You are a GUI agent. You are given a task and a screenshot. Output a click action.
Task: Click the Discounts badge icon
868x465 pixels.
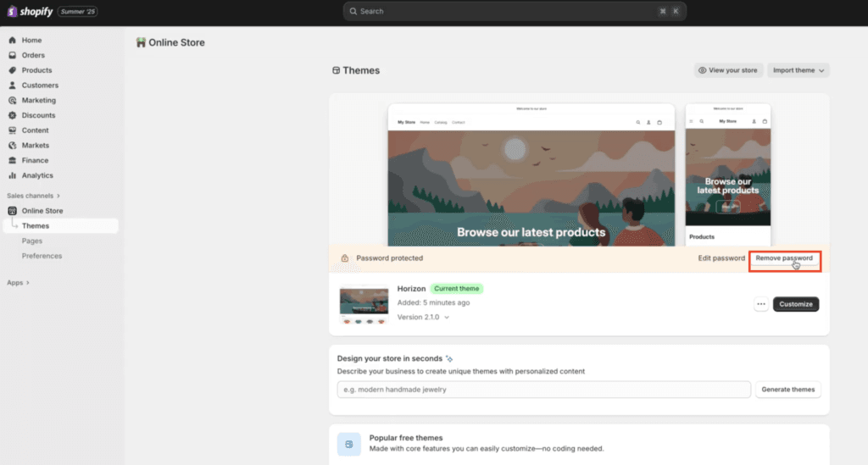(x=12, y=115)
